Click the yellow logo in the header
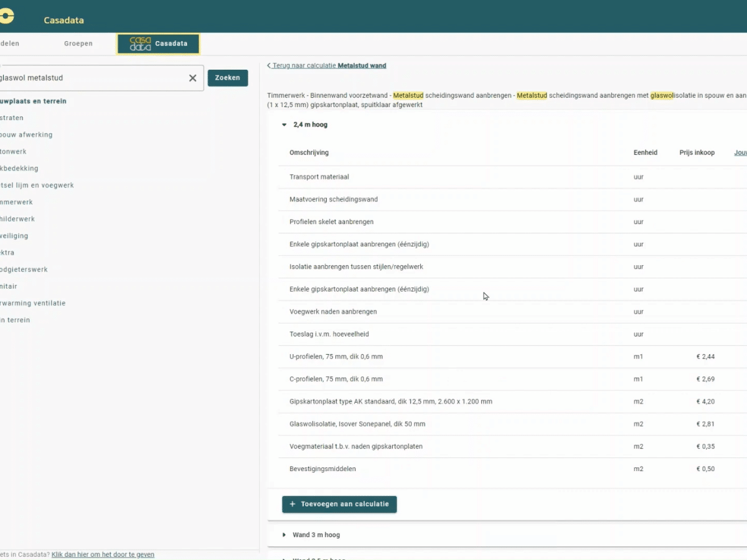Viewport: 747px width, 560px height. [6, 16]
